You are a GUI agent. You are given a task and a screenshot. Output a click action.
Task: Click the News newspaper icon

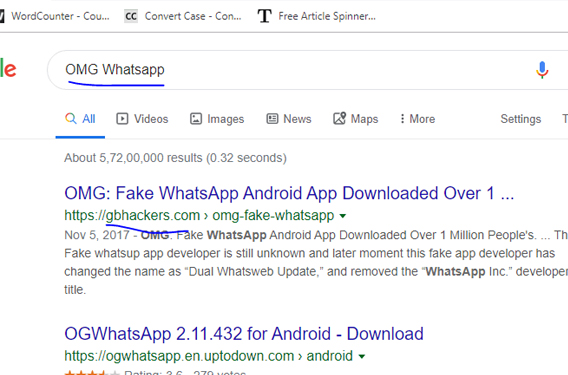coord(272,119)
